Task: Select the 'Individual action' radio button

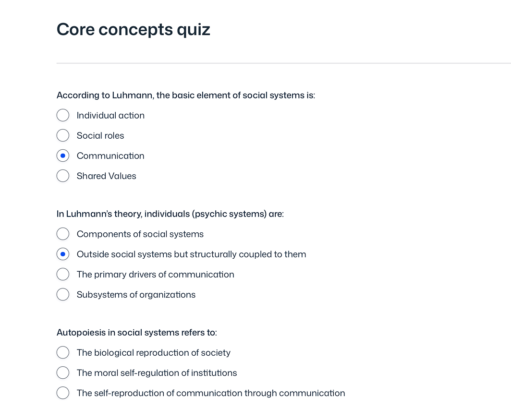Action: coord(63,116)
